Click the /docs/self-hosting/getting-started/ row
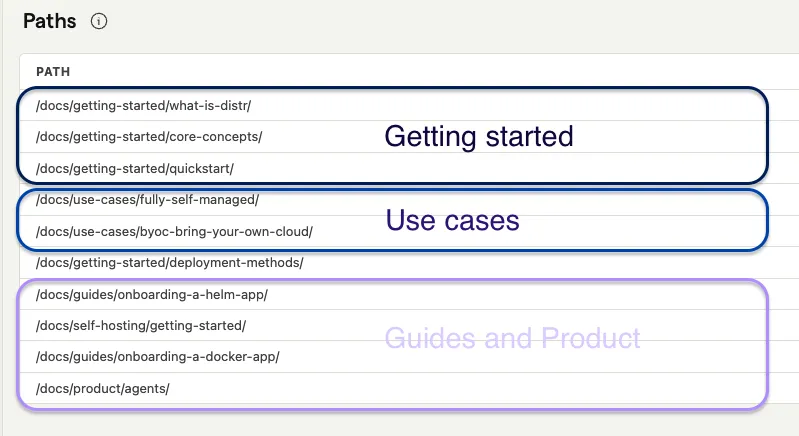 coord(140,325)
